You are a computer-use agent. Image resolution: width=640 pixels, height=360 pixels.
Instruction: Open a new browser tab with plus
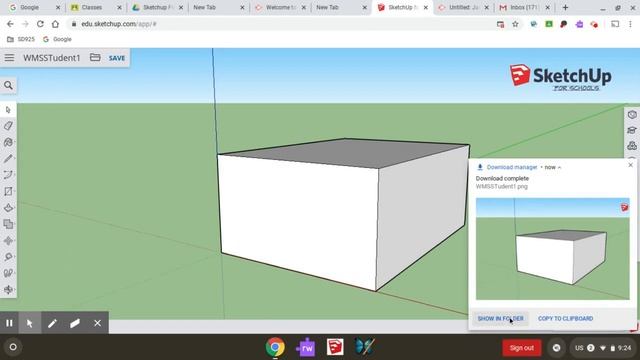565,7
